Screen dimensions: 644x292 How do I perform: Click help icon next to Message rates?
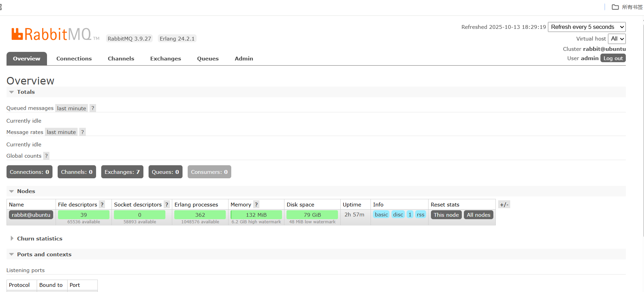pyautogui.click(x=82, y=132)
